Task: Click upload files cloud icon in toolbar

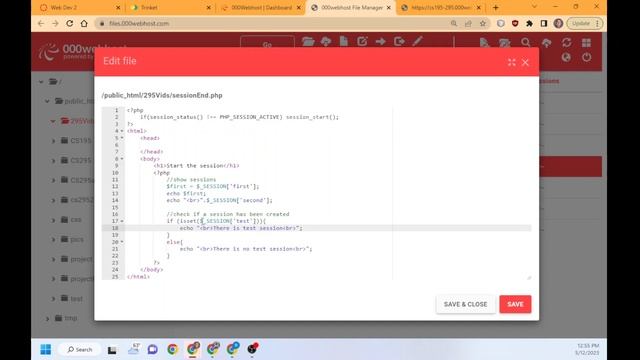Action: (326, 41)
